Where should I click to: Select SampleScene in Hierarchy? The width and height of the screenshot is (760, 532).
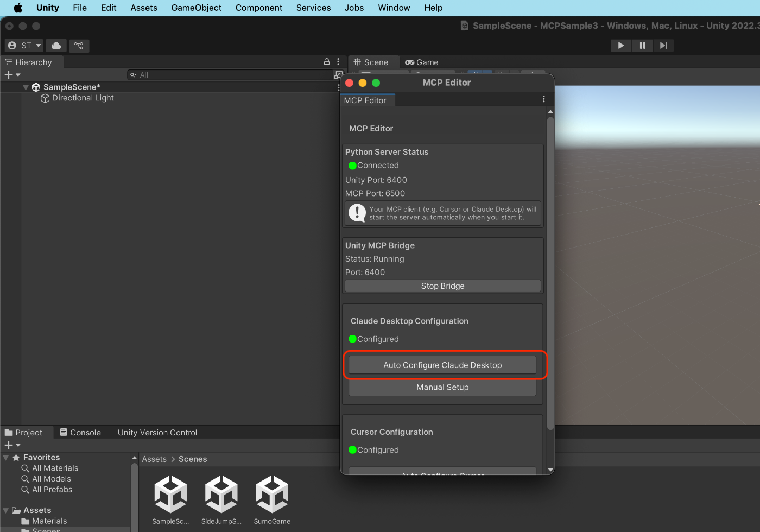(x=72, y=87)
